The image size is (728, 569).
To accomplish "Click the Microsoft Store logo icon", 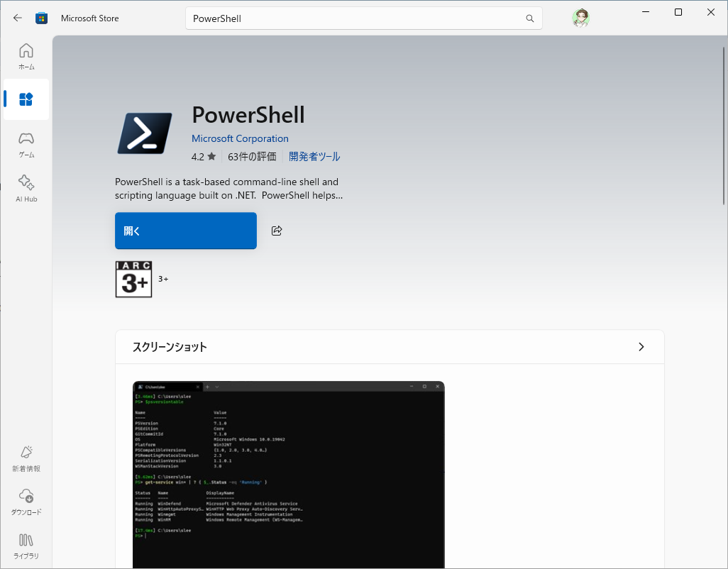I will tap(42, 18).
